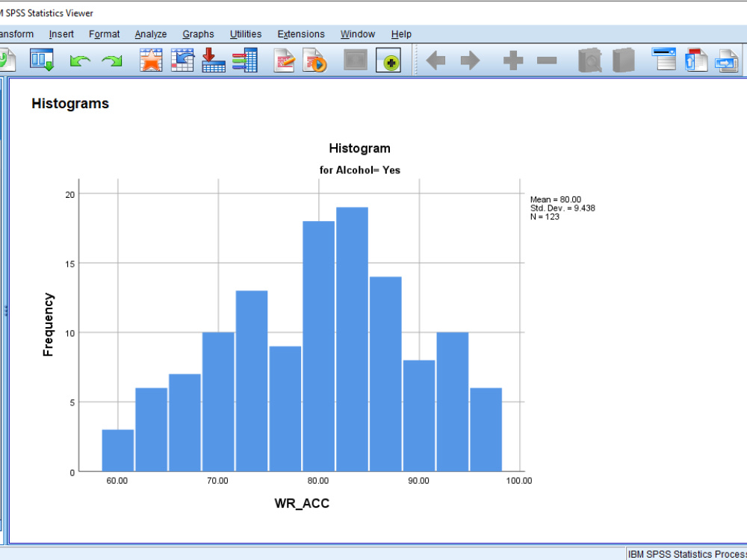Promote the outline item using left arrow icon
Screen dimensions: 747x560
click(x=437, y=60)
